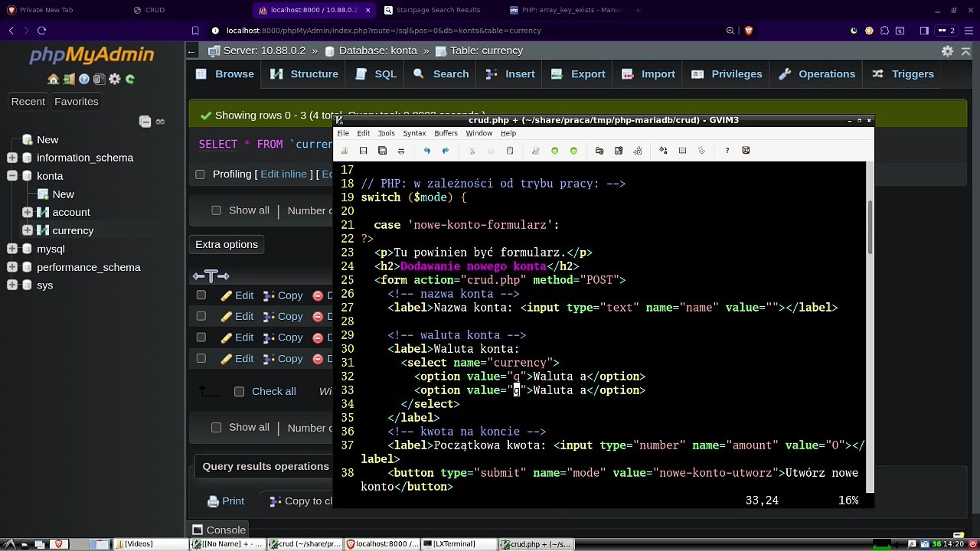980x551 pixels.
Task: Click GVim Open file toolbar icon
Action: pos(345,151)
